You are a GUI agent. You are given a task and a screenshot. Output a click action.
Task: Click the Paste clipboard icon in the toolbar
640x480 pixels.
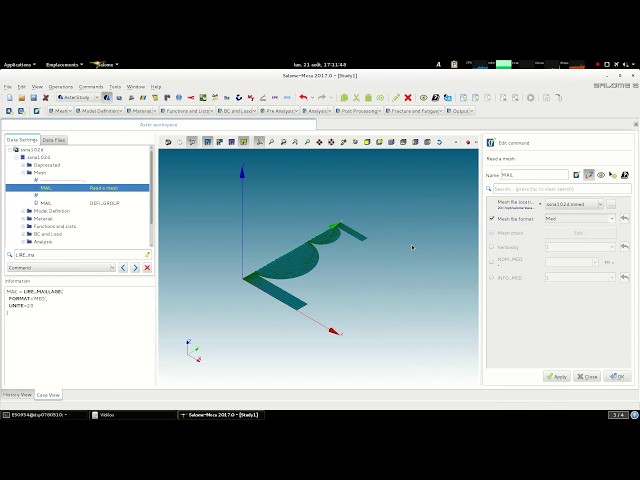tap(368, 98)
